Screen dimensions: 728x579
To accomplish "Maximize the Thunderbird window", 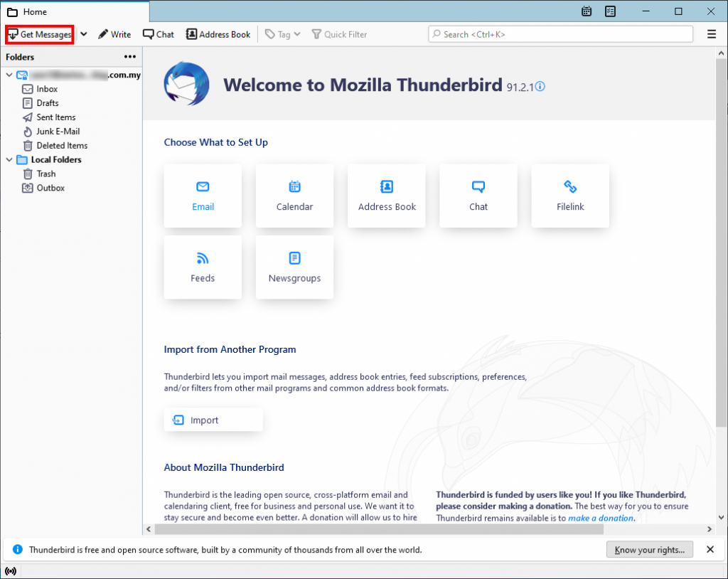I will [678, 11].
